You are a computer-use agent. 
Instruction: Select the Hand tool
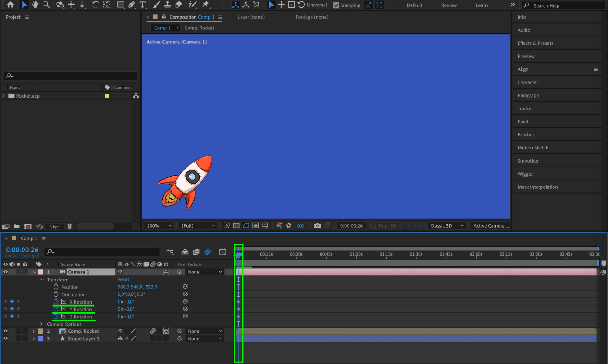[35, 5]
